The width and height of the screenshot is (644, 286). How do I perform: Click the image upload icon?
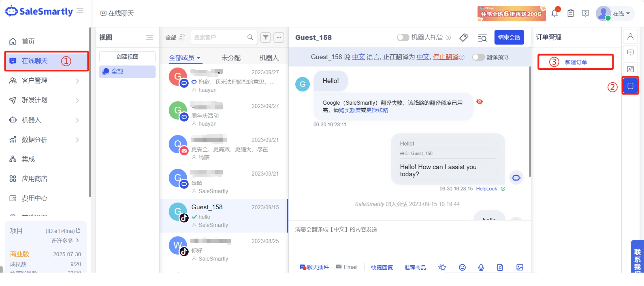[x=520, y=267]
